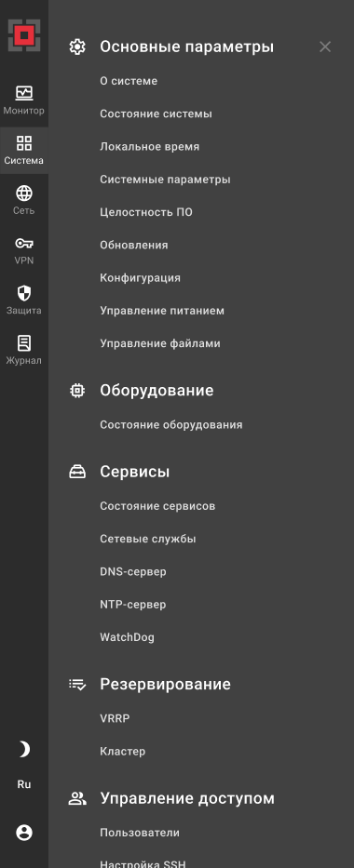Click the red square application logo
Image resolution: width=354 pixels, height=868 pixels.
pos(24,35)
